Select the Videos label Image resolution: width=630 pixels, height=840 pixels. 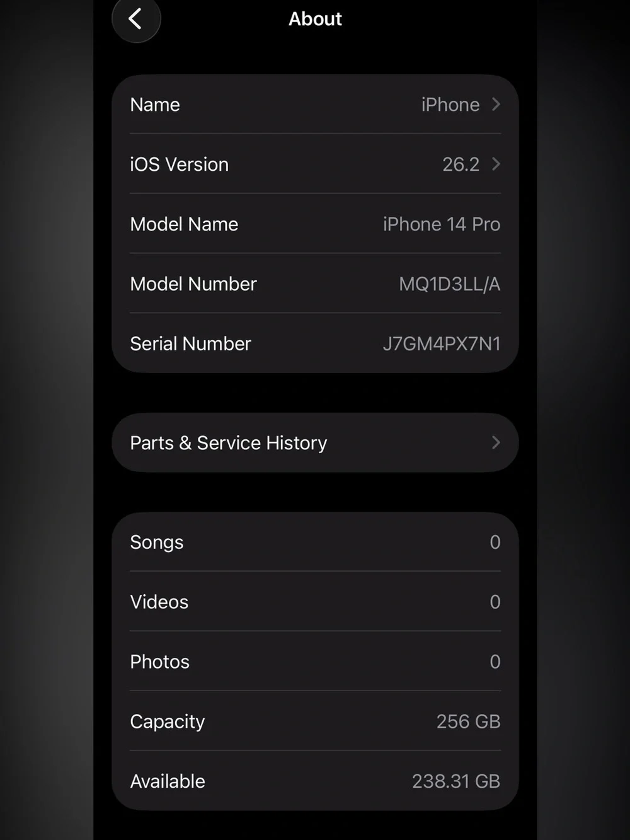(159, 602)
